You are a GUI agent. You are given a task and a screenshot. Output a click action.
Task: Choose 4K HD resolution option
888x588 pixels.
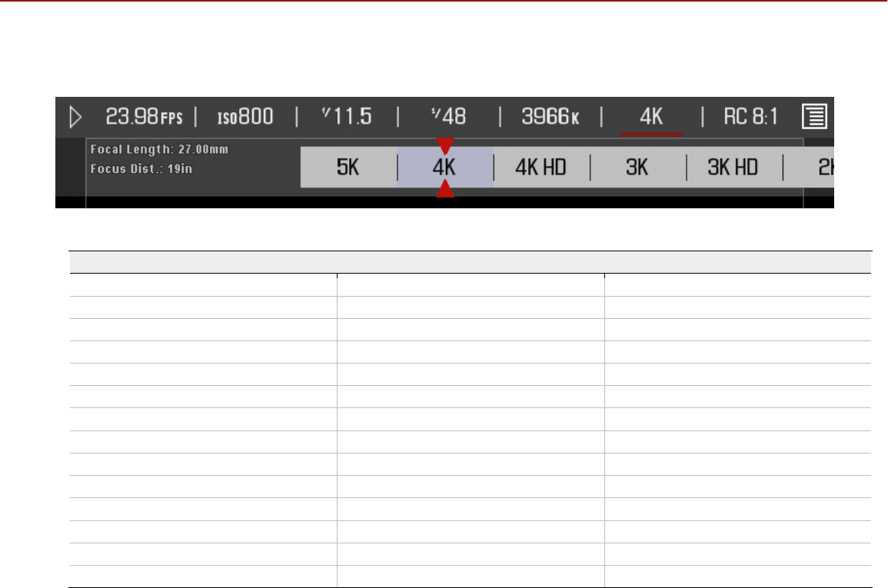[540, 168]
